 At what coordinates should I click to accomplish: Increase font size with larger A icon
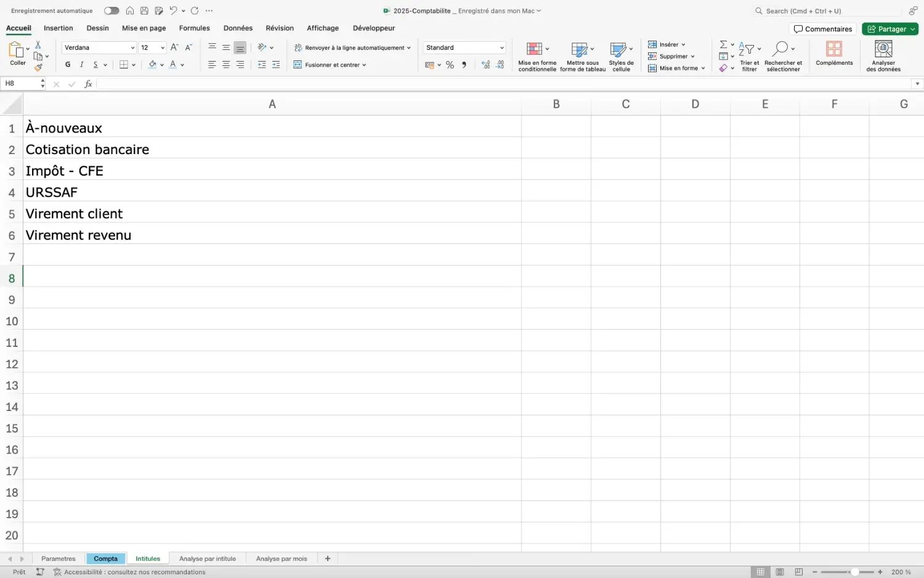(x=174, y=47)
